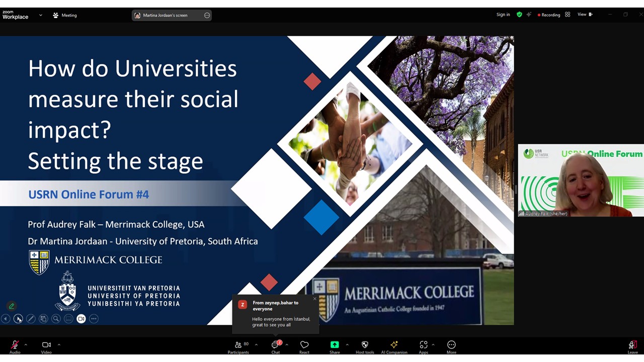Image resolution: width=644 pixels, height=362 pixels.
Task: Open the Share options chevron
Action: (x=347, y=345)
